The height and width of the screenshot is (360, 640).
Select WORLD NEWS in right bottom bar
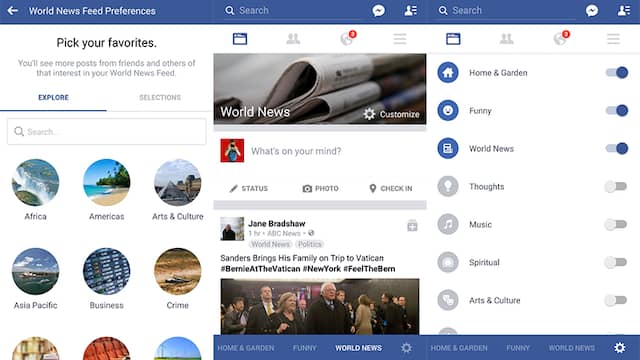pos(571,348)
